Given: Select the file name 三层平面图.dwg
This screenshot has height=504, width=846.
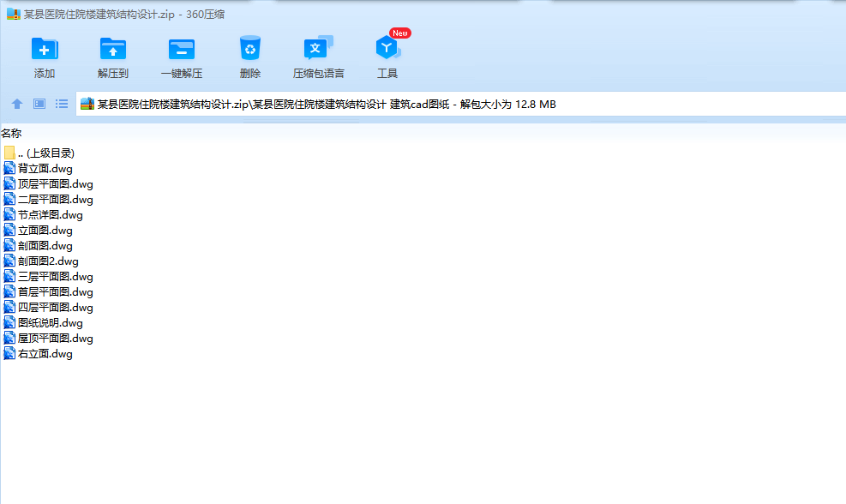Looking at the screenshot, I should [x=56, y=276].
